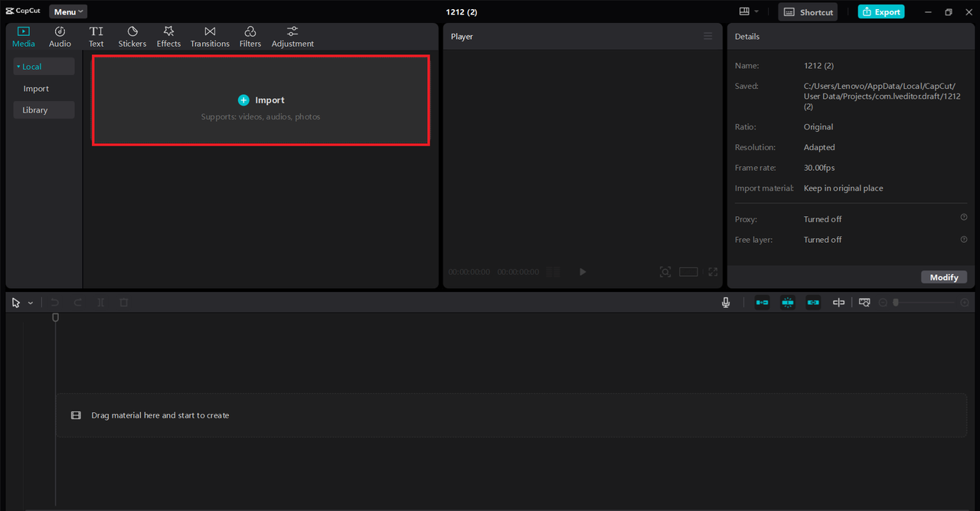
Task: Expand the Select tool mode dropdown
Action: tap(31, 303)
